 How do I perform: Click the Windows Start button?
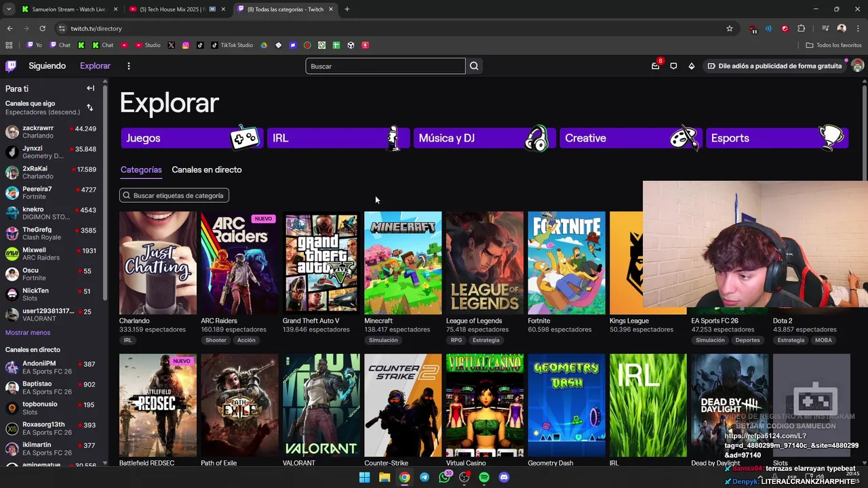coord(364,477)
